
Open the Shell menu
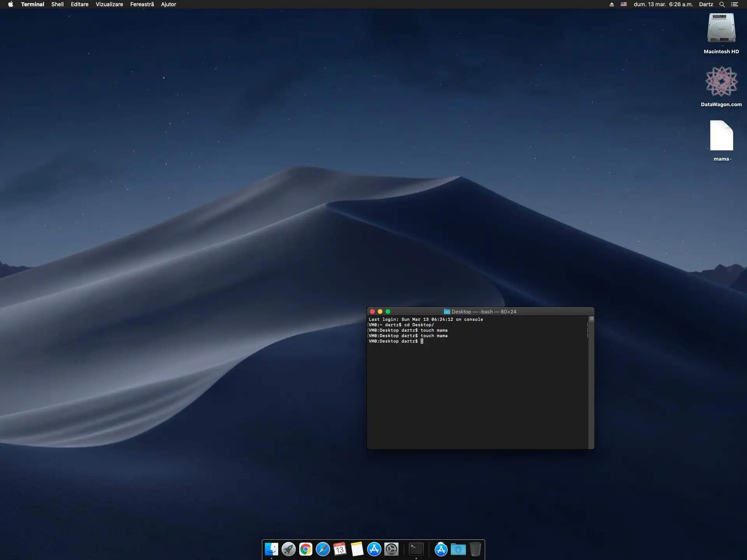[x=57, y=4]
